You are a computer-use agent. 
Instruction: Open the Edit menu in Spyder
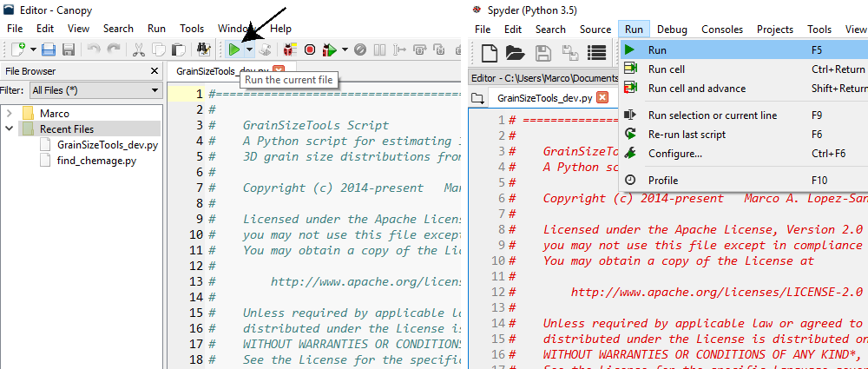click(513, 30)
